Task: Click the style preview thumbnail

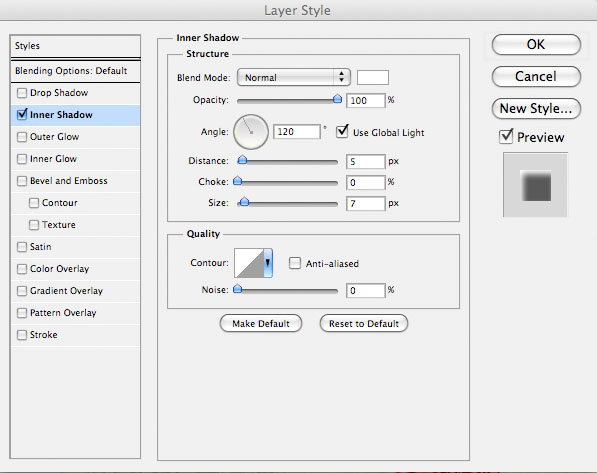Action: pos(535,185)
